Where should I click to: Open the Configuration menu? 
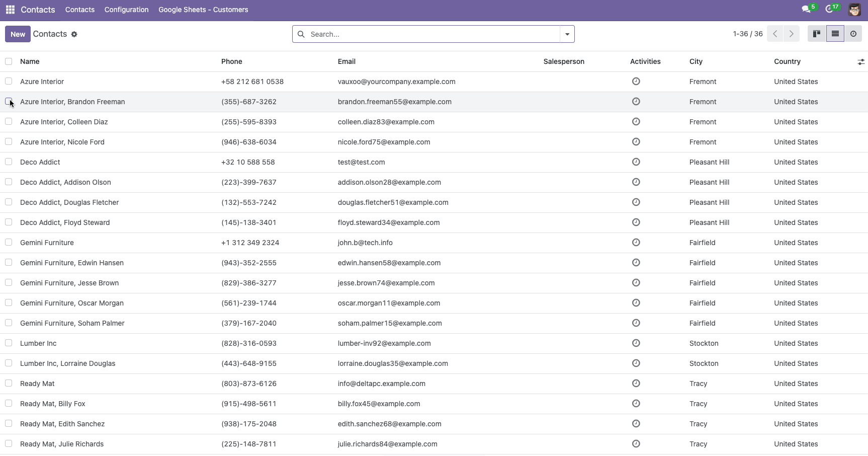(x=126, y=10)
